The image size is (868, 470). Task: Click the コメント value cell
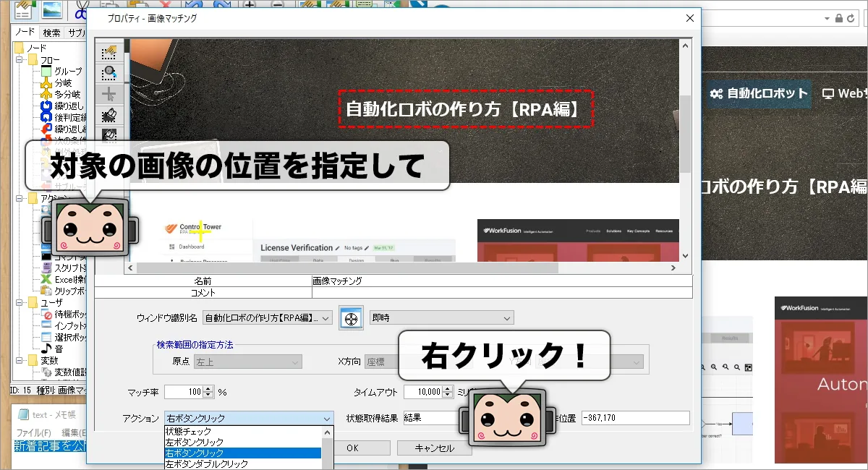pyautogui.click(x=501, y=293)
